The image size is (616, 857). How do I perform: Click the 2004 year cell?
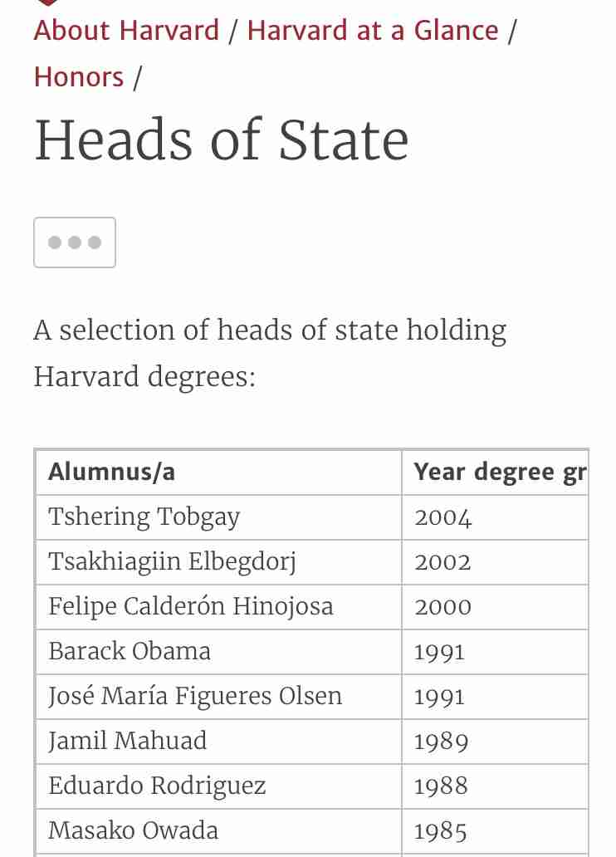[495, 517]
